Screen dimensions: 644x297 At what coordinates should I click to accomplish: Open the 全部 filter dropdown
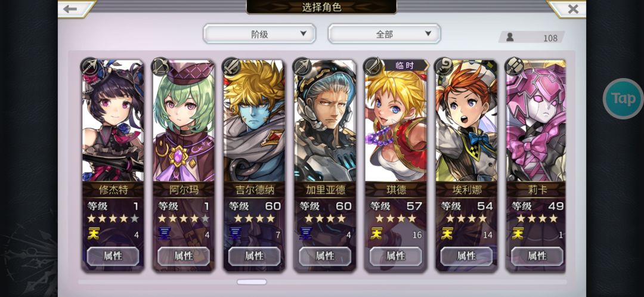pyautogui.click(x=385, y=33)
